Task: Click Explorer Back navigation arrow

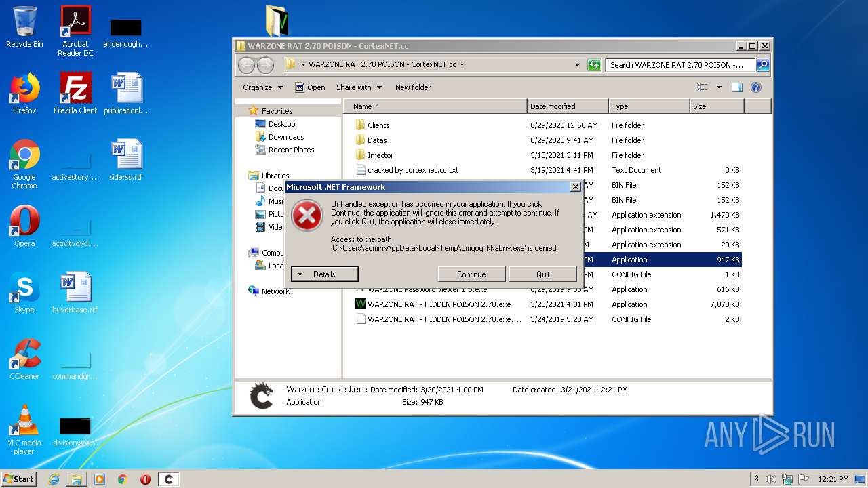Action: coord(246,65)
